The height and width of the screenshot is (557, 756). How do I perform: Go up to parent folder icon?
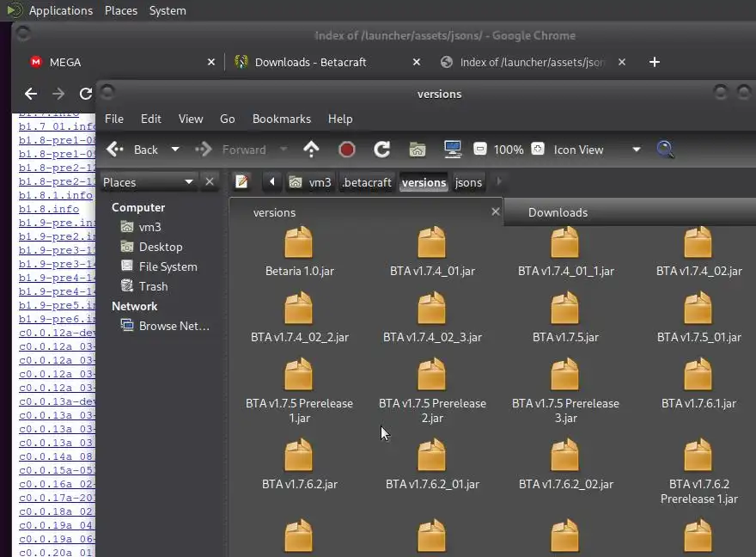[x=312, y=150]
